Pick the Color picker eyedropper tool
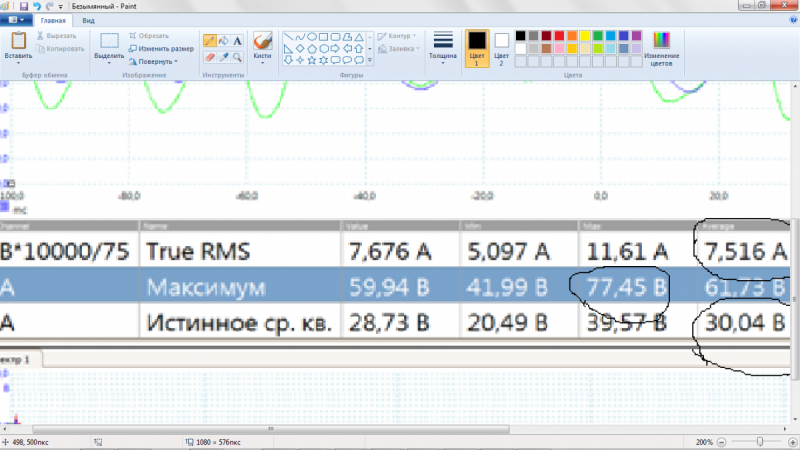The height and width of the screenshot is (450, 800). pyautogui.click(x=223, y=57)
